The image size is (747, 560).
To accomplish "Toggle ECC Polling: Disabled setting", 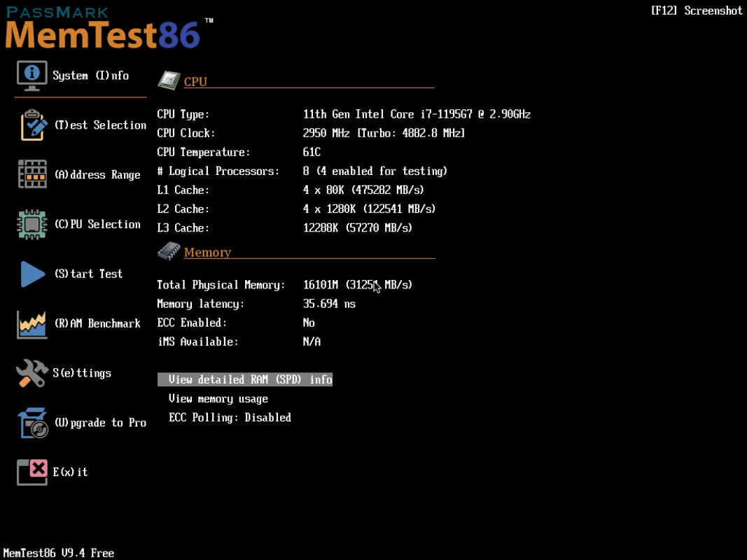I will (x=230, y=418).
